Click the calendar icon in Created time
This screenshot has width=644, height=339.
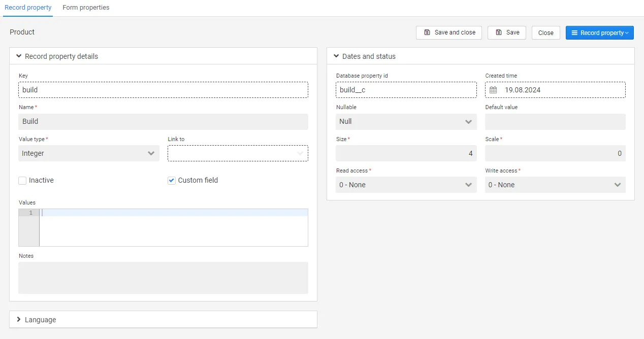click(493, 90)
